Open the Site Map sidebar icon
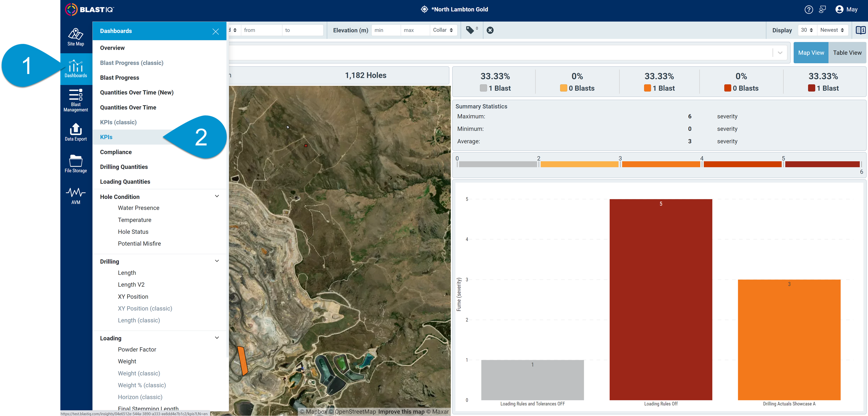The width and height of the screenshot is (868, 416). (76, 37)
